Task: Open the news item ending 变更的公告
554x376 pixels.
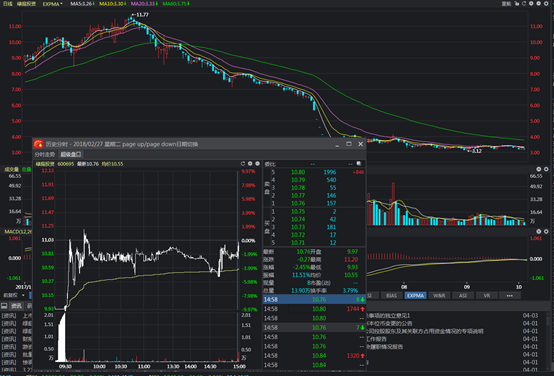Action: coord(452,323)
